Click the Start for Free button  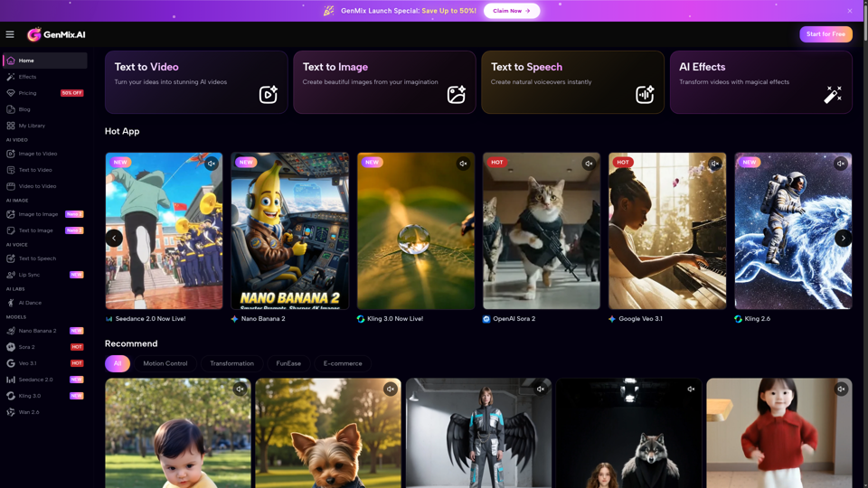click(826, 34)
